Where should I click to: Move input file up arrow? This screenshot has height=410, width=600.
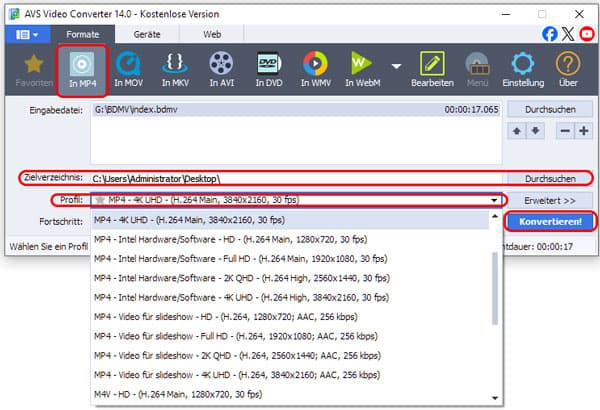point(517,131)
